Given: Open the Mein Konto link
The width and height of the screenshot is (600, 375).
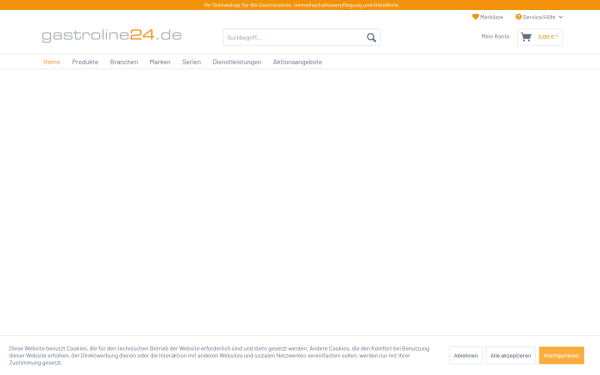Looking at the screenshot, I should click(496, 36).
